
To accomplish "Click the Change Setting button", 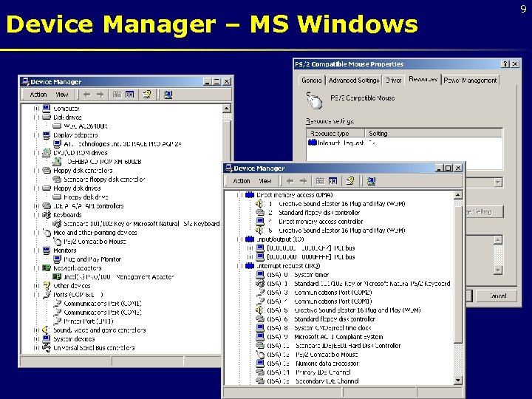I will [x=484, y=212].
